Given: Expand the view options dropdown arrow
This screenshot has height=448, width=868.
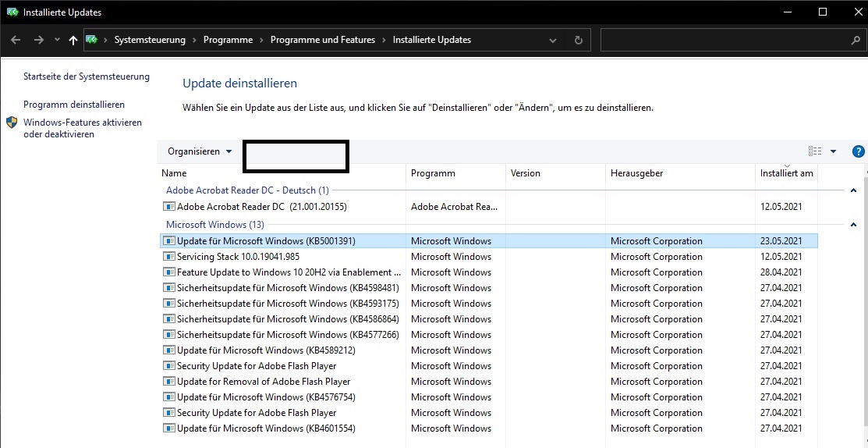Looking at the screenshot, I should click(833, 151).
